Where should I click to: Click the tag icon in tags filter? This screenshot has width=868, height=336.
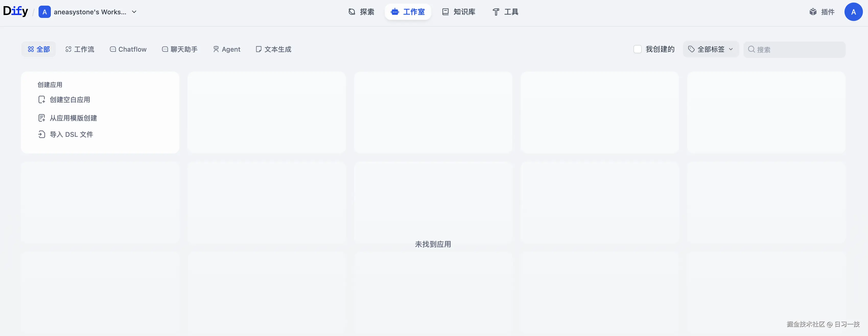[691, 49]
